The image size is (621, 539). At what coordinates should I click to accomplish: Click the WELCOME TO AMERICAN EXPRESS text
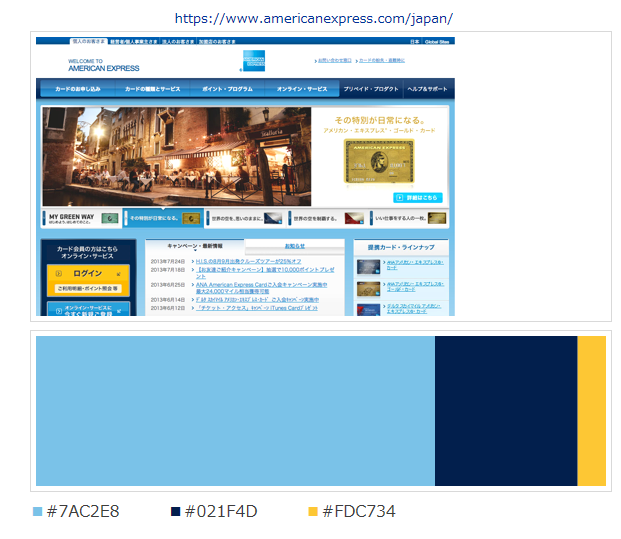point(103,65)
